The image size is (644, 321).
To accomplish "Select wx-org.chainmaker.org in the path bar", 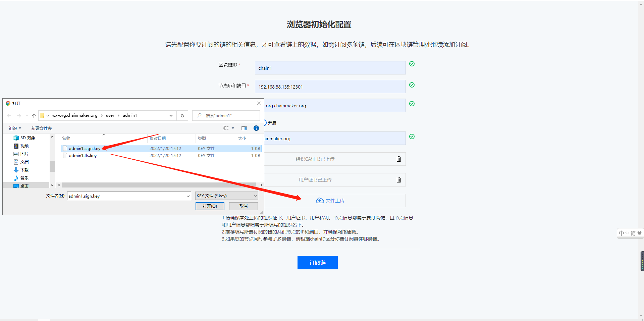I will (75, 115).
